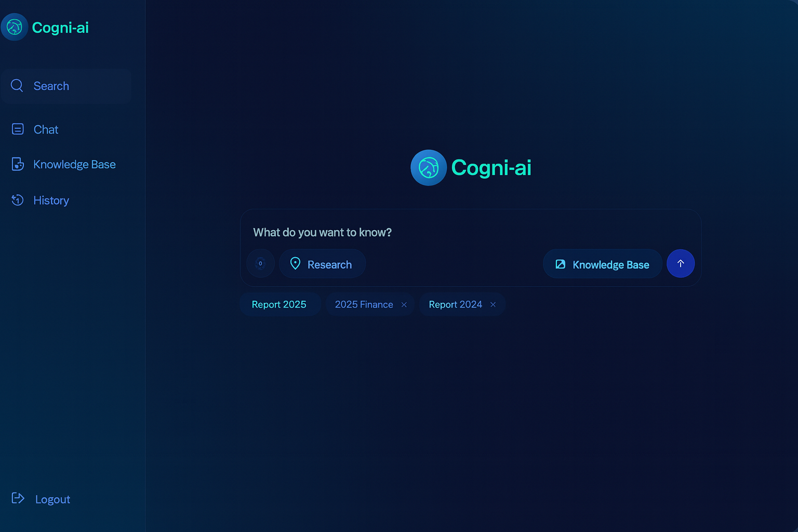The height and width of the screenshot is (532, 798).
Task: Focus the 'What do you want to know?' field
Action: point(471,232)
